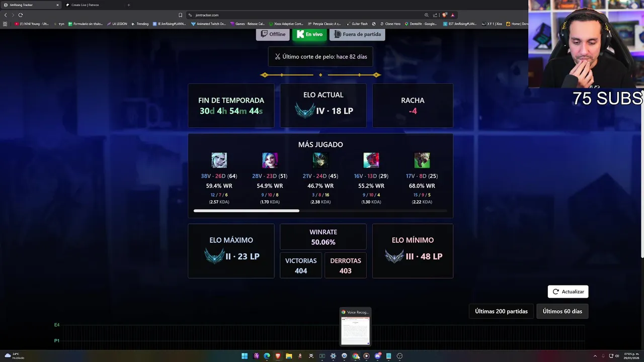Screen dimensions: 644x362
Task: Click the zoom magnifier icon in address bar
Action: coord(427,15)
